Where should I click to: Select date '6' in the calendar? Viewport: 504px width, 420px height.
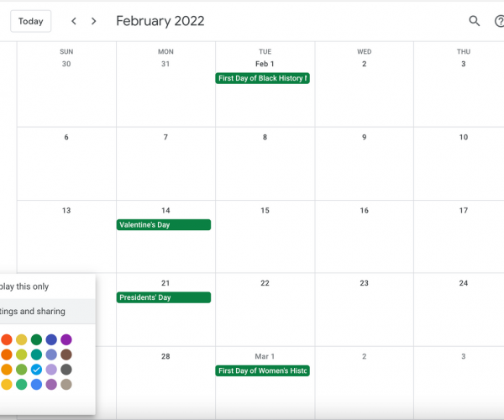point(66,137)
